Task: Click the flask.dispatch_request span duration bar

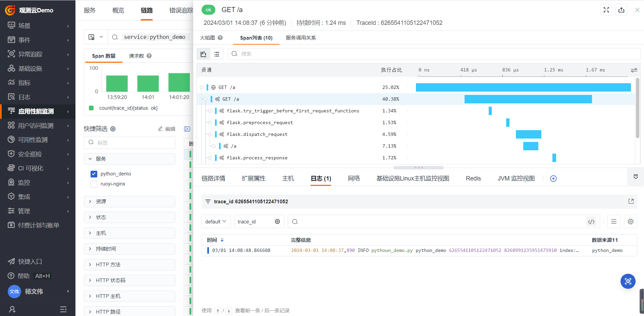Action: 528,135
